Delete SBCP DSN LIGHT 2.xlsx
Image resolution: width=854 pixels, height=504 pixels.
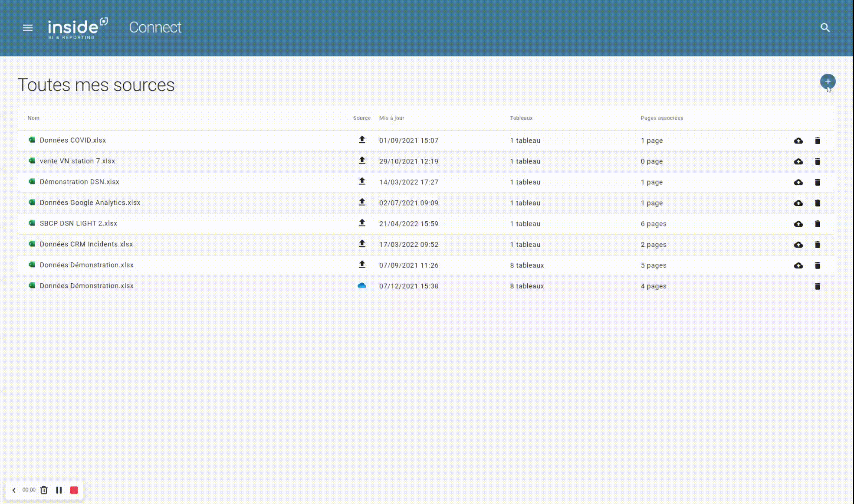pos(818,224)
